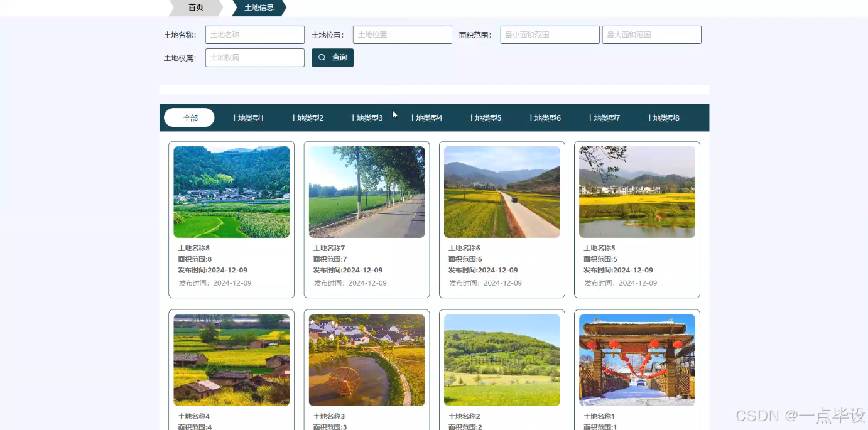Image resolution: width=868 pixels, height=430 pixels.
Task: Switch to 土地类型1 tab
Action: (x=247, y=118)
